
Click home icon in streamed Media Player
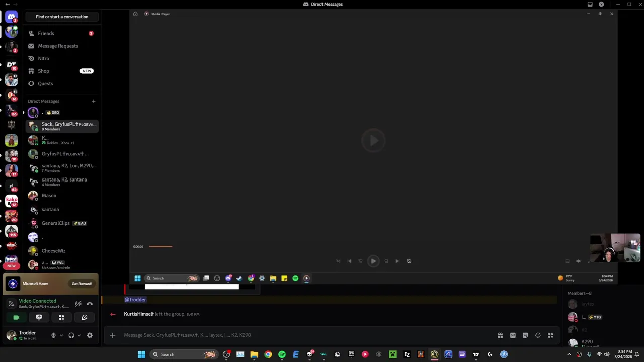pos(135,14)
